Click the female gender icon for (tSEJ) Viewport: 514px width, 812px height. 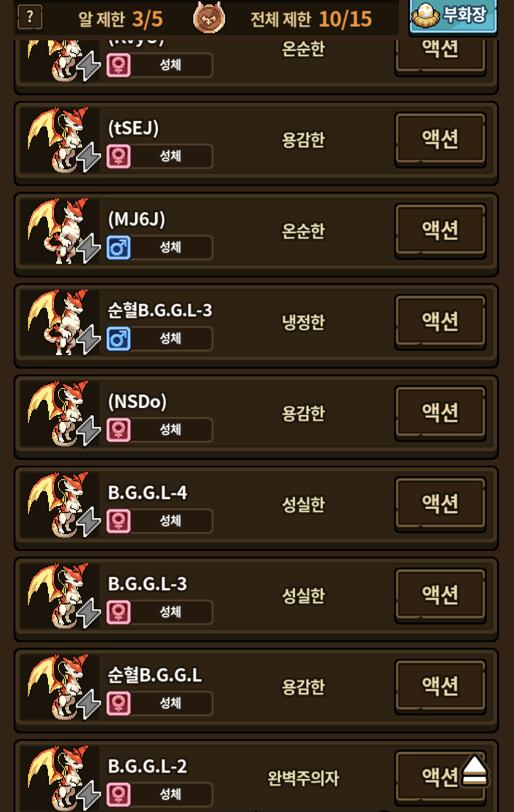click(x=118, y=157)
